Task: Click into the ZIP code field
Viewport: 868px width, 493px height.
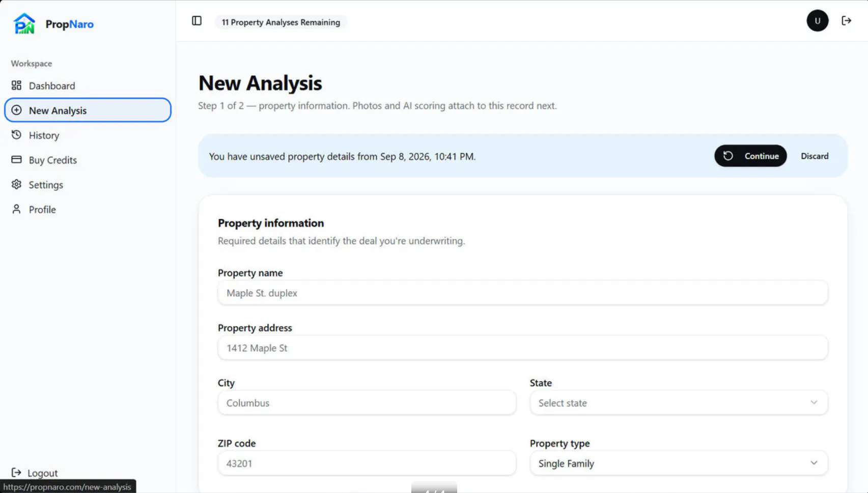Action: (367, 463)
